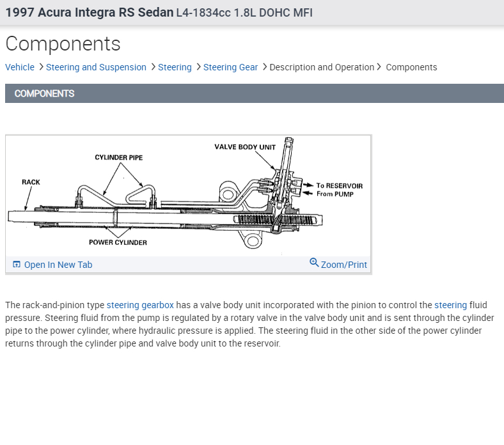Click the open-in-new-tab window icon
504x445 pixels.
coord(17,265)
